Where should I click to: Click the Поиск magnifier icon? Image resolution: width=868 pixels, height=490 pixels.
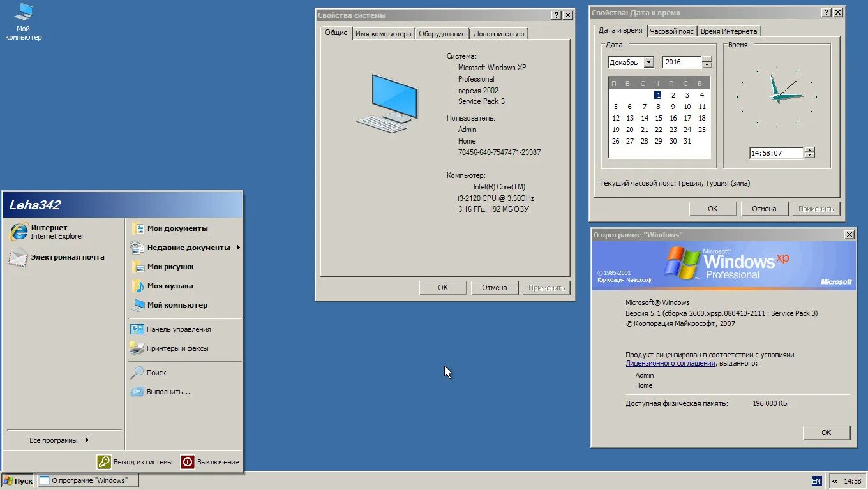point(137,373)
